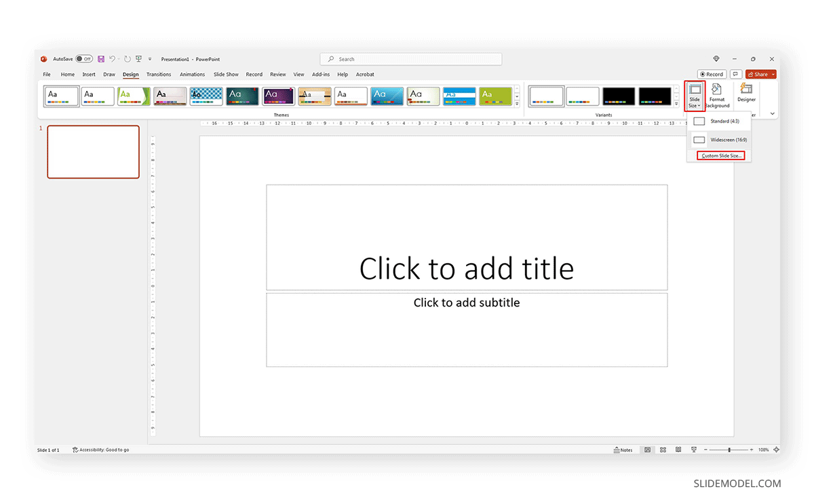Toggle the Notes pane

tap(623, 450)
